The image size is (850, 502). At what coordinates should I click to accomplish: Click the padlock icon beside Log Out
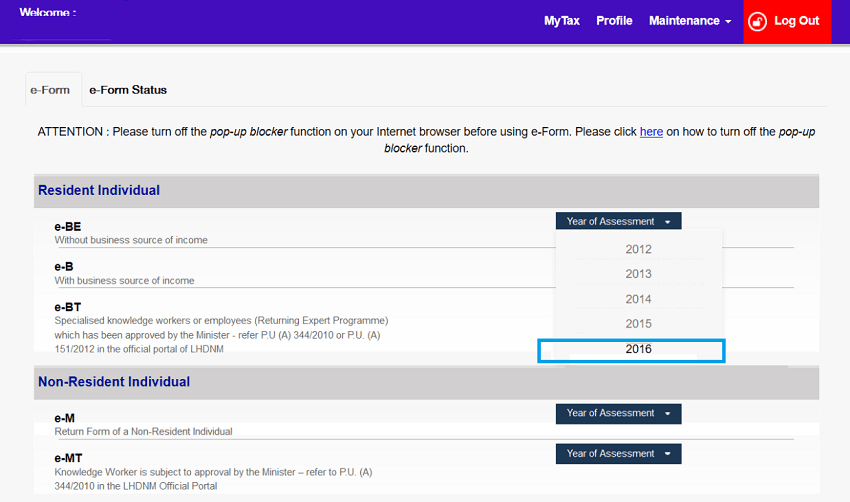[x=758, y=21]
